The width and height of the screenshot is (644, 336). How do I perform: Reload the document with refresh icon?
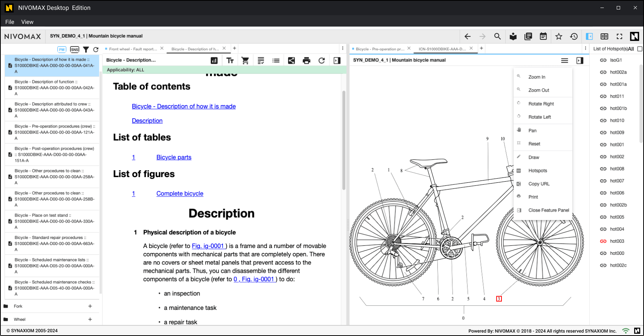pyautogui.click(x=321, y=61)
